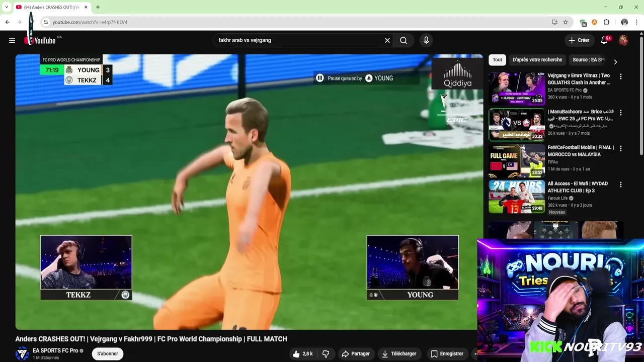Save the video via Enregistrer
644x362 pixels.
pyautogui.click(x=447, y=354)
